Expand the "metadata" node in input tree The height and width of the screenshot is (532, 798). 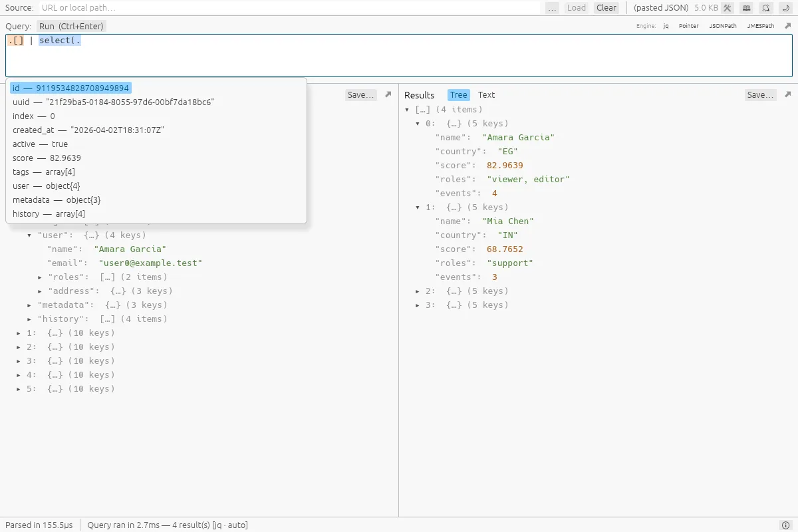coord(29,305)
